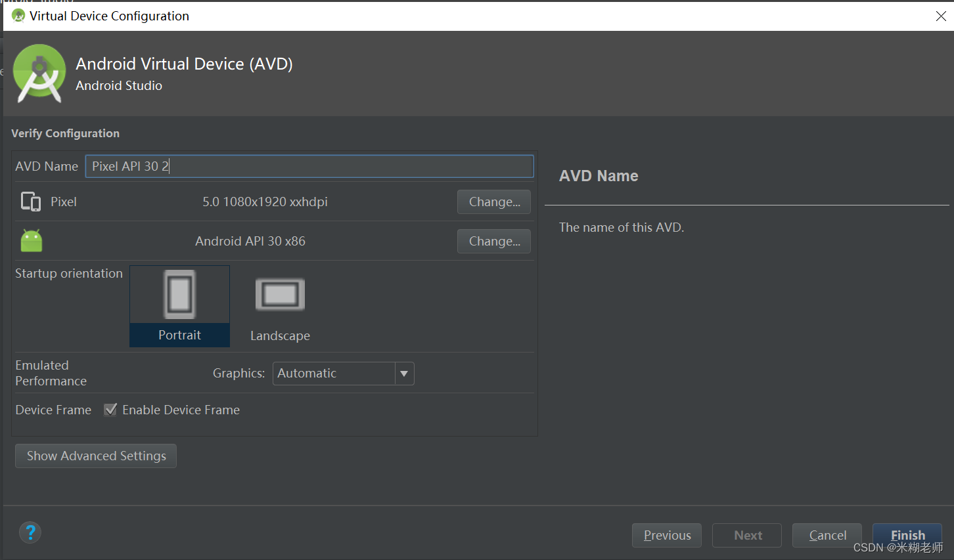Image resolution: width=954 pixels, height=560 pixels.
Task: Click the 'Startup orientation' label
Action: pyautogui.click(x=69, y=273)
